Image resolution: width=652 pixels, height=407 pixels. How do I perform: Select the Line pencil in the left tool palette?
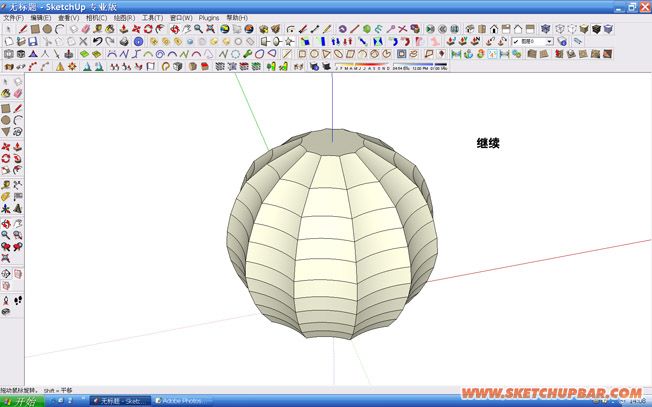tap(17, 109)
